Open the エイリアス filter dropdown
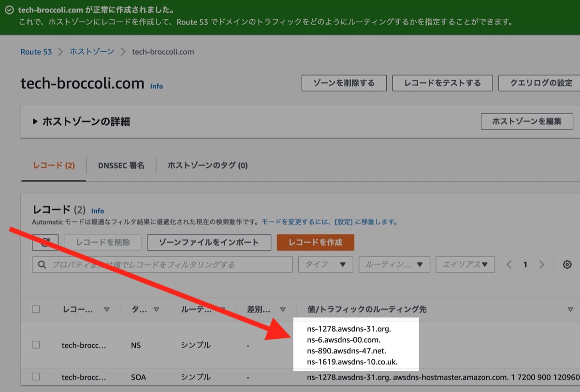 465,264
